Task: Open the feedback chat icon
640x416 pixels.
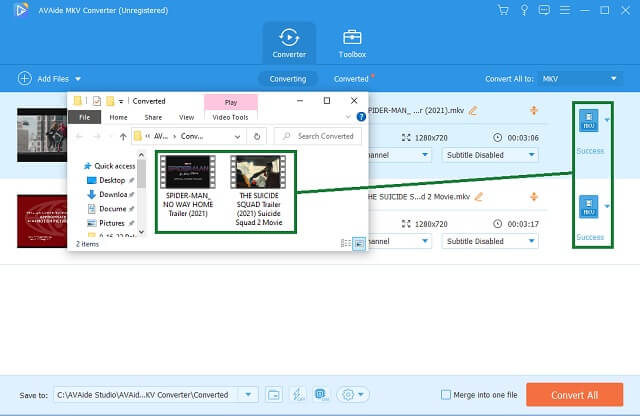Action: (544, 10)
